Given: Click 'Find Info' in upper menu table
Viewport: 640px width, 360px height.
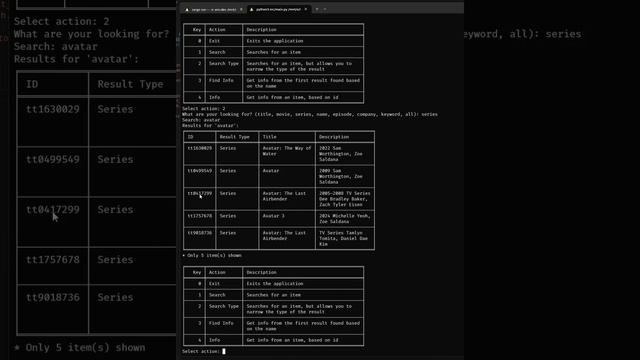Looking at the screenshot, I should tap(221, 80).
